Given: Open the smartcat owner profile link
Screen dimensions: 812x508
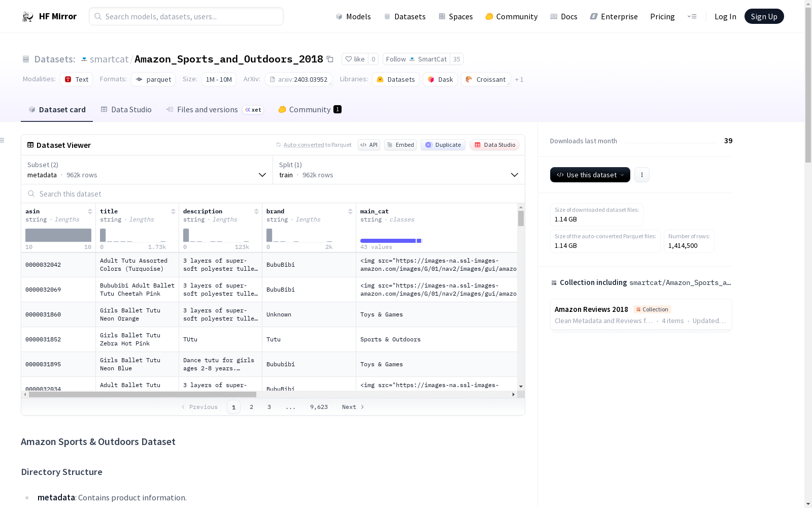Looking at the screenshot, I should click(109, 59).
